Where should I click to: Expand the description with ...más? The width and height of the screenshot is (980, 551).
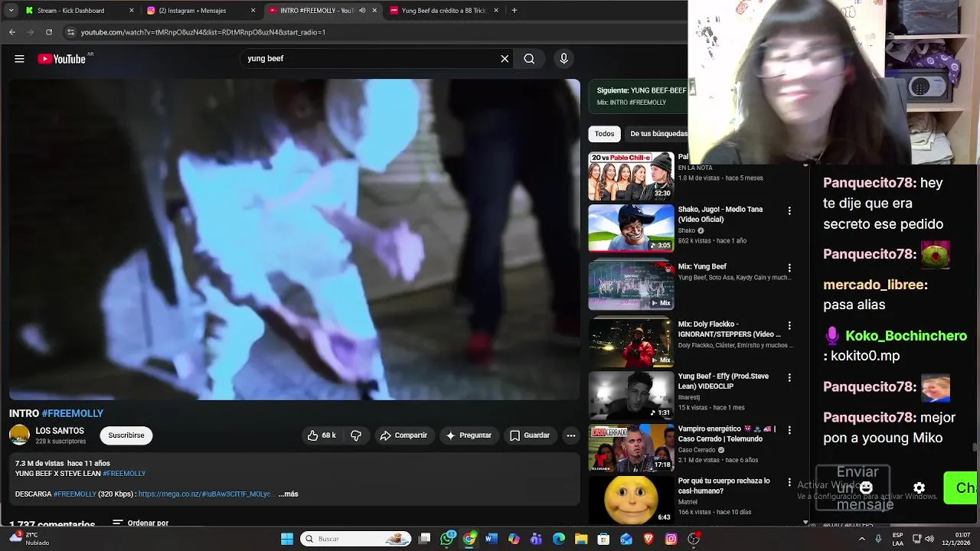(x=289, y=494)
